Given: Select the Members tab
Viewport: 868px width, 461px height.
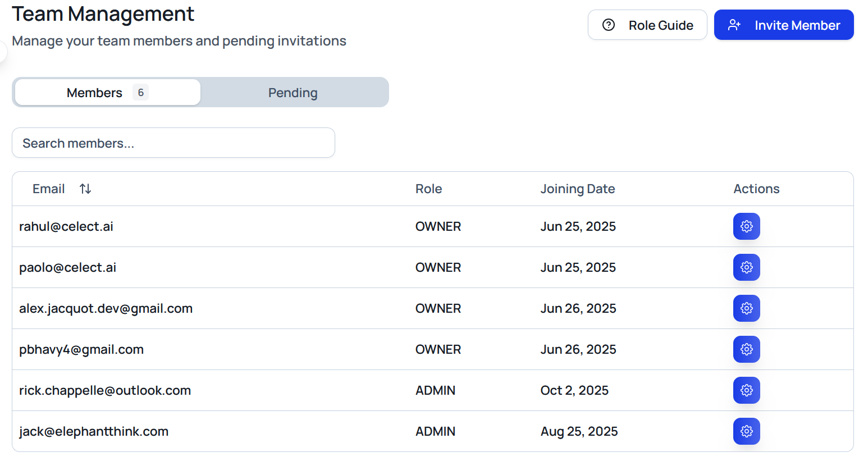Looking at the screenshot, I should [94, 93].
